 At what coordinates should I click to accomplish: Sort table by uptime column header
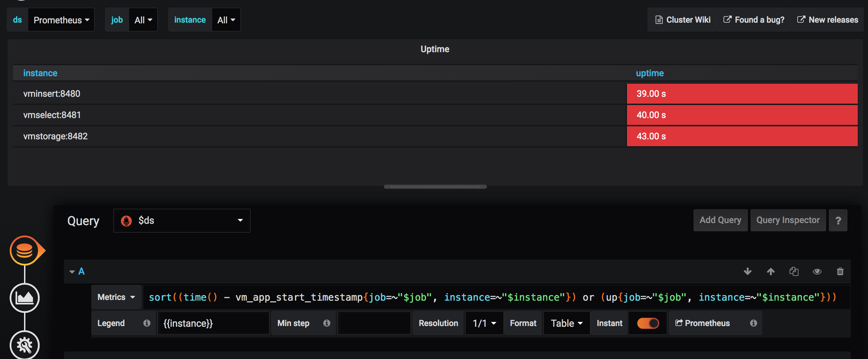tap(650, 73)
